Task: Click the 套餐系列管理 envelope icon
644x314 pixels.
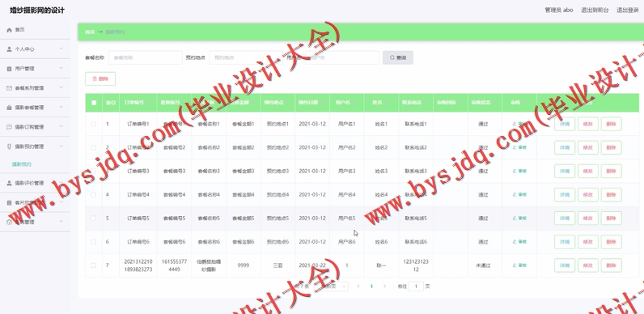Action: [x=9, y=88]
